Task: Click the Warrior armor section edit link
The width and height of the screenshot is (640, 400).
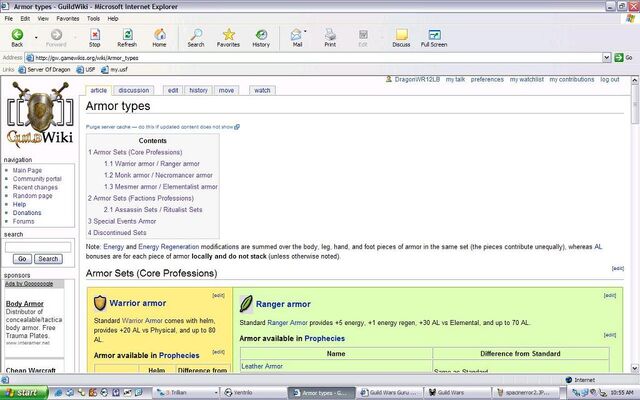Action: coord(218,295)
